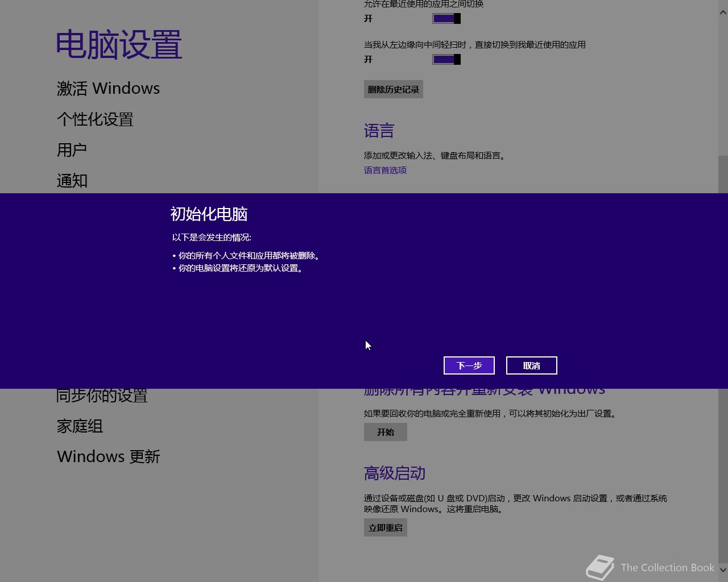
Task: Select 个性化设置 in the settings menu
Action: [x=95, y=119]
